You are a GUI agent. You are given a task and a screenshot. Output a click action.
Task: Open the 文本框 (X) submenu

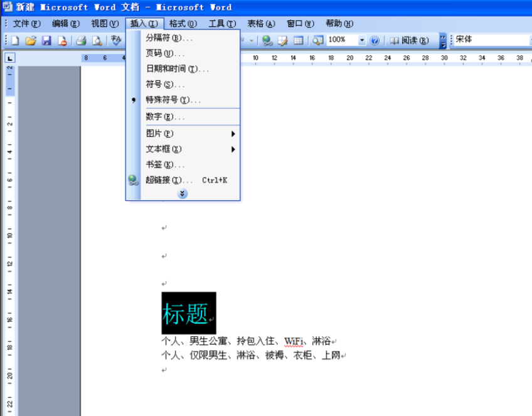click(x=190, y=149)
